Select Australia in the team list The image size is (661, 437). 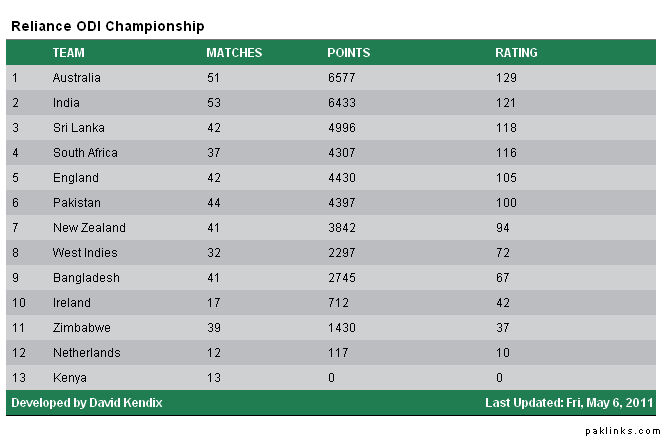[x=76, y=78]
